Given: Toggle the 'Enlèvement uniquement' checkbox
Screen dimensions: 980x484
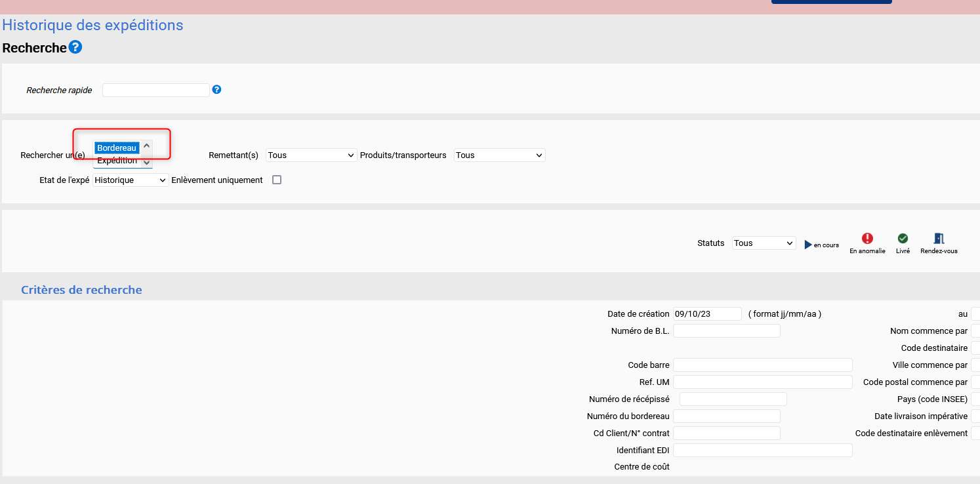Looking at the screenshot, I should click(277, 180).
